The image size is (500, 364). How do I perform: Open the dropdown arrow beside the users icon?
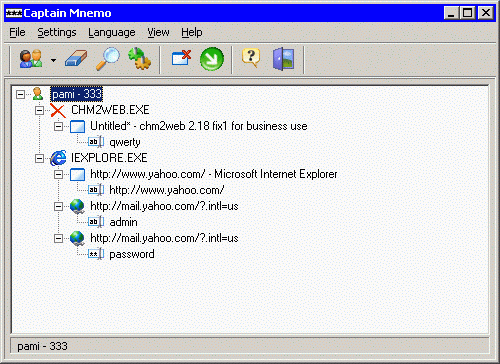[53, 60]
